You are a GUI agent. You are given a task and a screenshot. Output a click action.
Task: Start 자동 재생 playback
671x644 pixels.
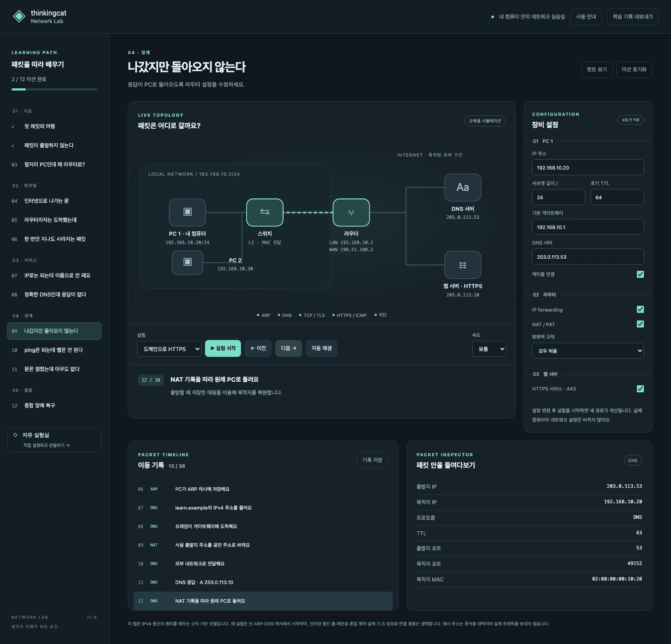tap(321, 348)
